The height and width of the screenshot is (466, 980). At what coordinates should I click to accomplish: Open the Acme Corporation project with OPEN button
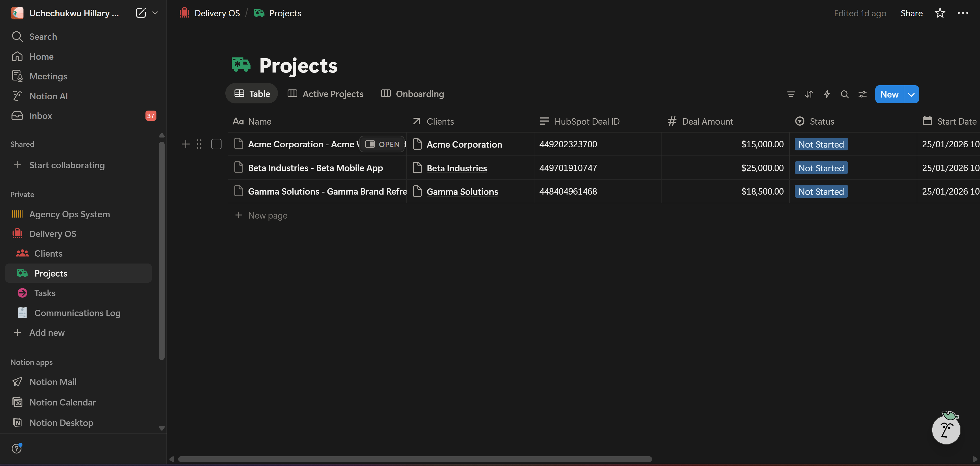[x=382, y=144]
